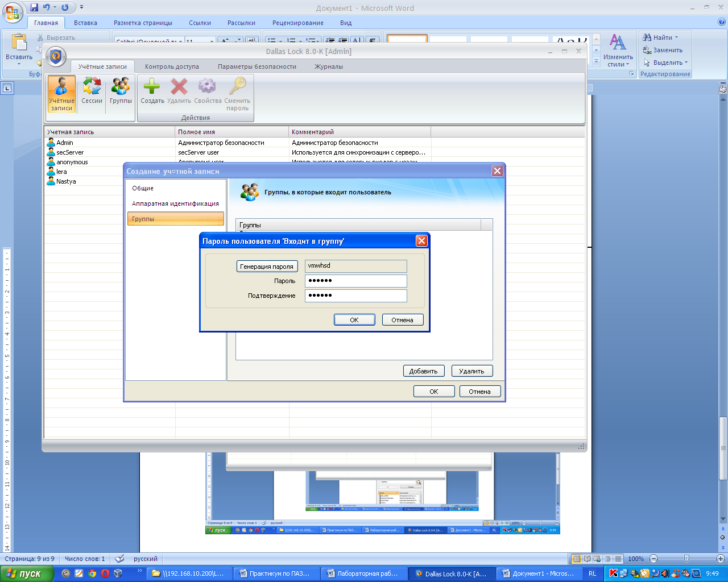Open the Выделить dropdown
Screen dimensions: 728x582
(665, 63)
